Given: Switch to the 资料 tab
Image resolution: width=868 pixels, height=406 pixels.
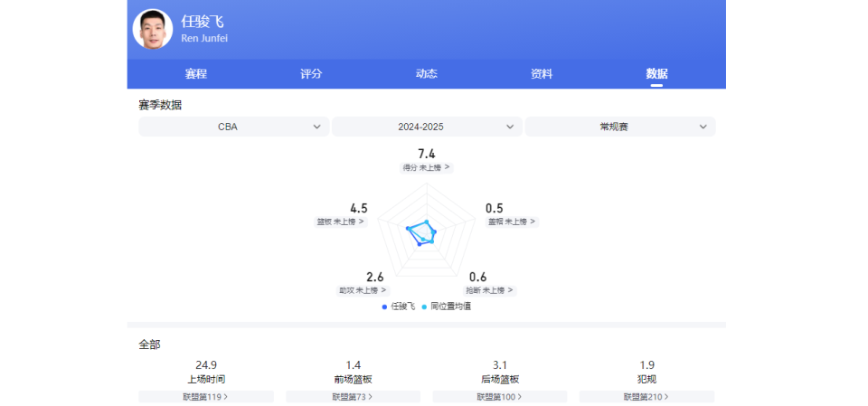Looking at the screenshot, I should pos(542,73).
